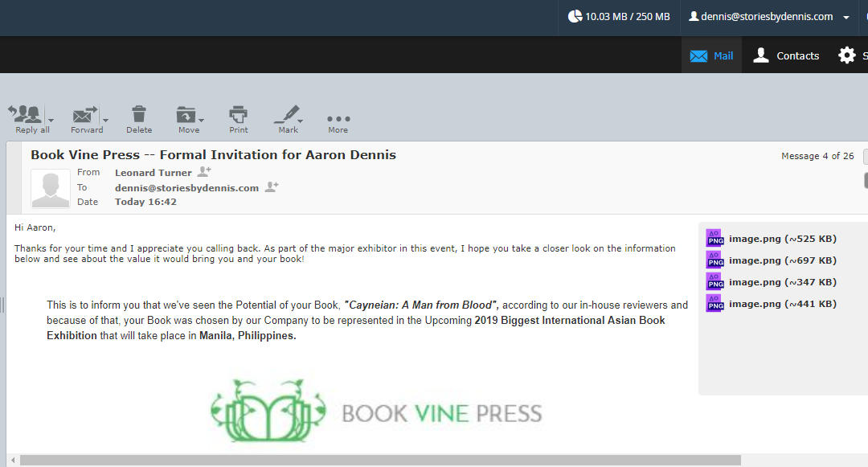Click book title 'Cayneian: A Man from Blood'
The width and height of the screenshot is (868, 467).
[x=420, y=305]
